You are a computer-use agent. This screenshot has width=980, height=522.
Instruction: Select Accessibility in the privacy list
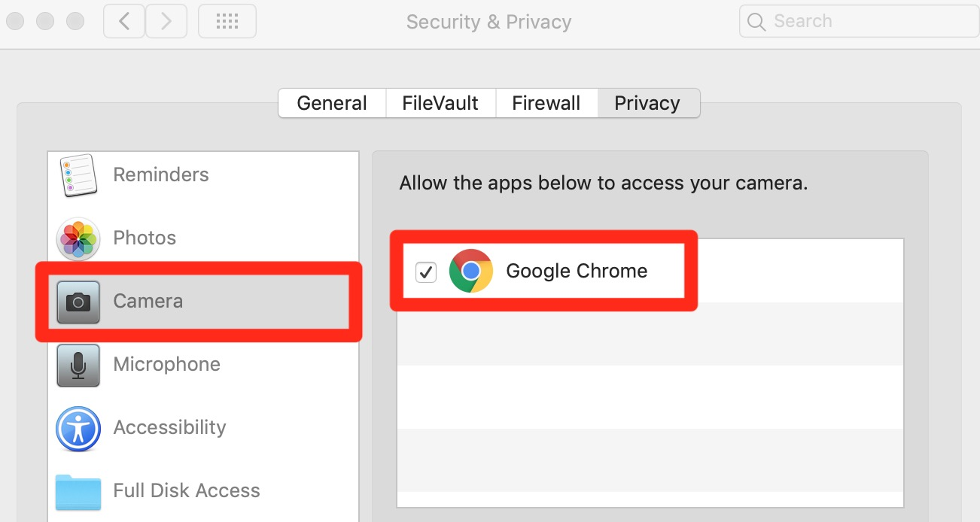coord(169,428)
